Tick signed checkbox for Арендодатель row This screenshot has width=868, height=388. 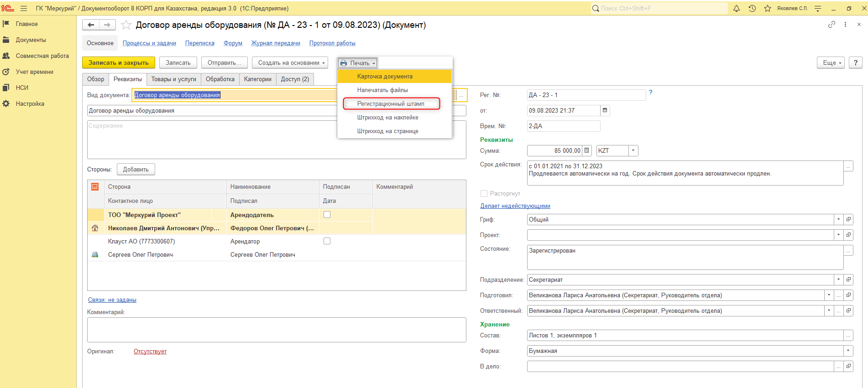click(x=327, y=215)
